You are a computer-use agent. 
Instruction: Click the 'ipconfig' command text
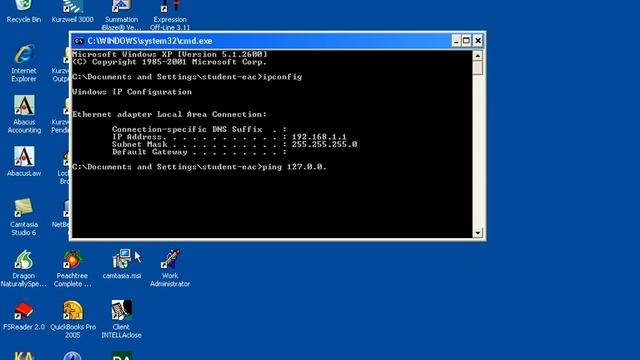(282, 77)
